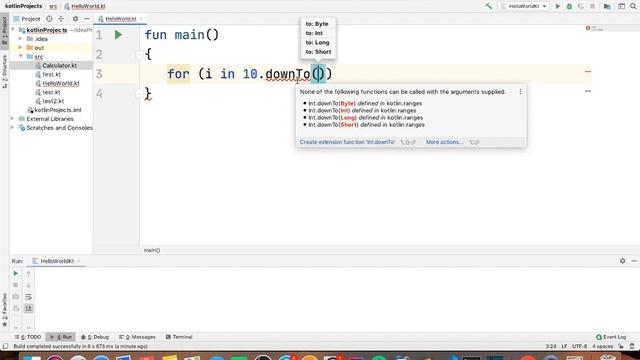Toggle the code fold marker at line 4
Image resolution: width=640 pixels, height=360 pixels.
[x=139, y=94]
